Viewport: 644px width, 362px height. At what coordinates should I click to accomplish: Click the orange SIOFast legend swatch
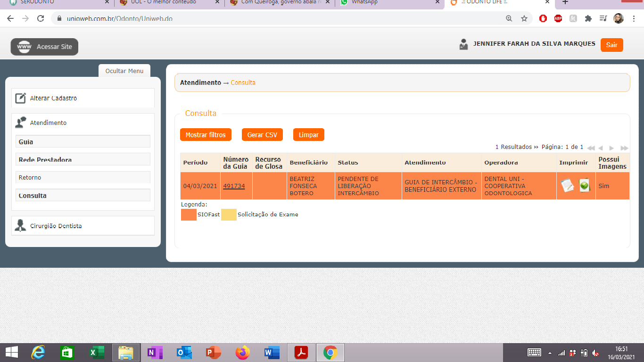pyautogui.click(x=189, y=214)
